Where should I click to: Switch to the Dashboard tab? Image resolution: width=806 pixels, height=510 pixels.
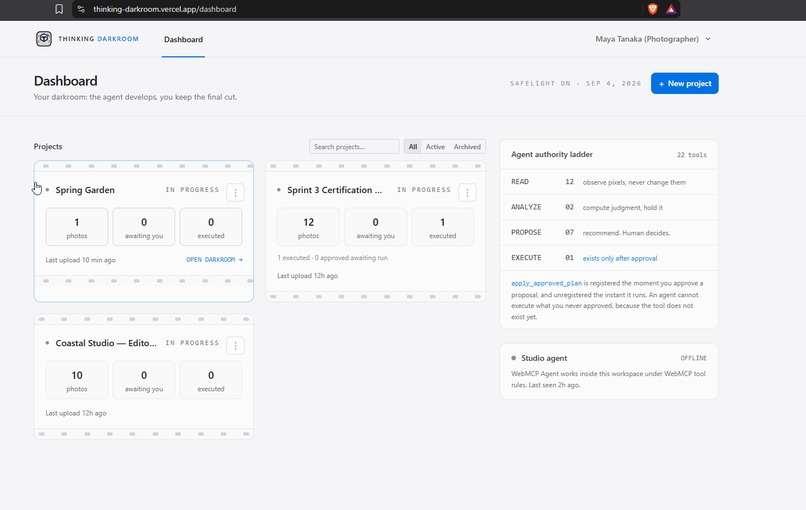[x=184, y=39]
